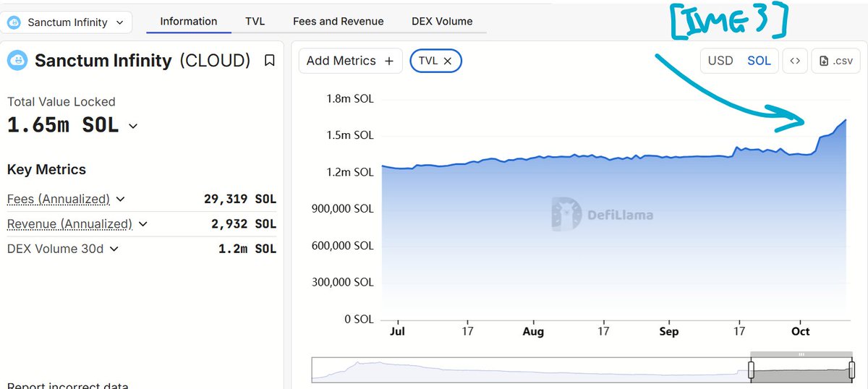Click the 2,932 SOL revenue value
868x389 pixels.
(x=244, y=224)
